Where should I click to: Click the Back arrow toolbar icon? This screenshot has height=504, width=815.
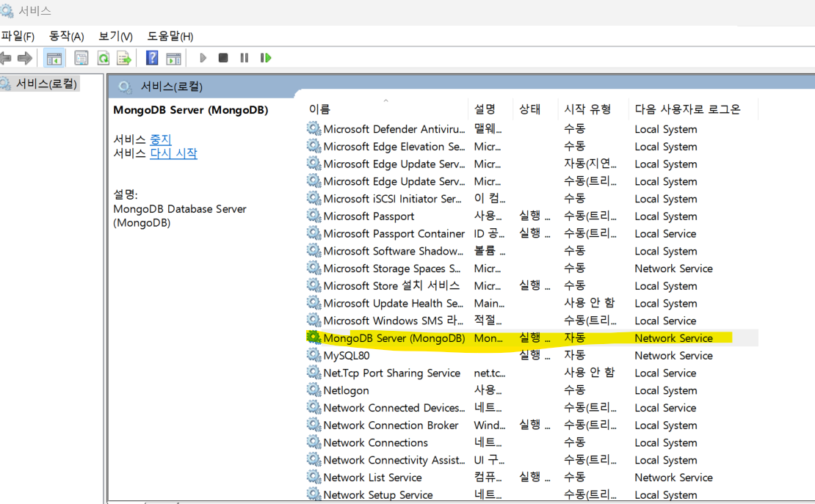coord(6,58)
